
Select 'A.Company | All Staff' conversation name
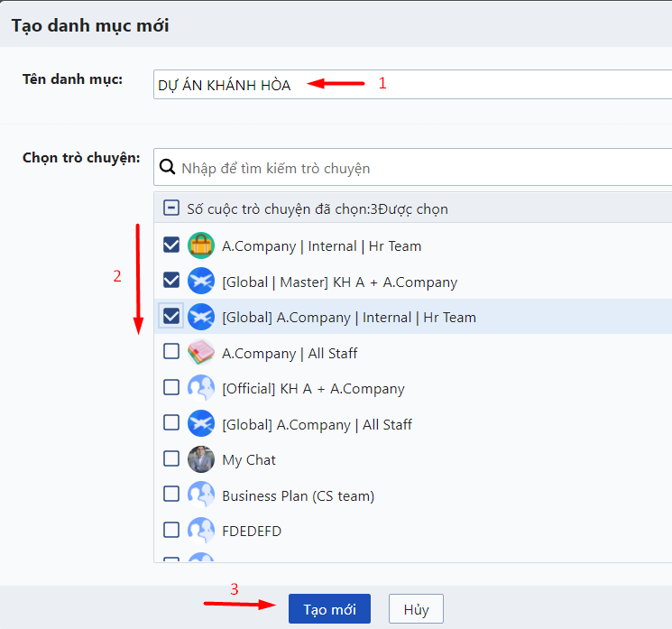point(290,353)
